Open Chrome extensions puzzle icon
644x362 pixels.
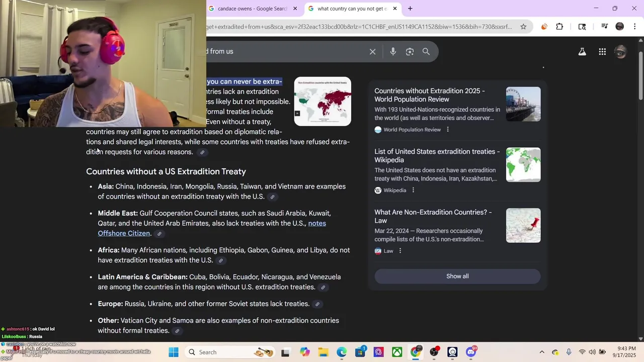point(559,27)
